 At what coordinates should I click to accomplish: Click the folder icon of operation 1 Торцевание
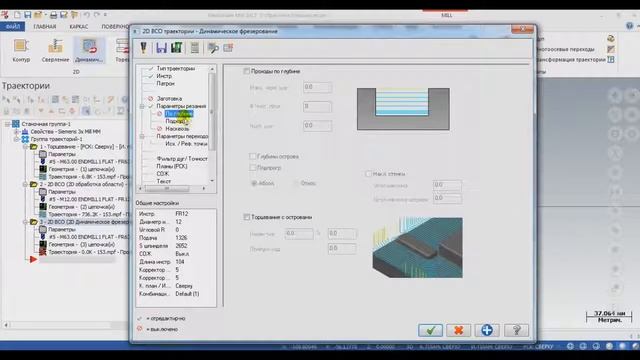tap(33, 147)
